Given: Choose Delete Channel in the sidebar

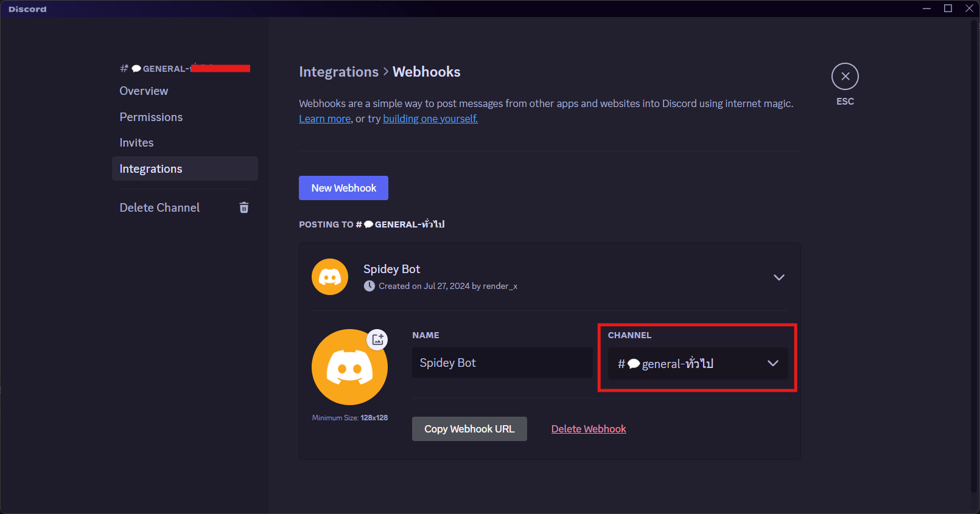Looking at the screenshot, I should [185, 207].
